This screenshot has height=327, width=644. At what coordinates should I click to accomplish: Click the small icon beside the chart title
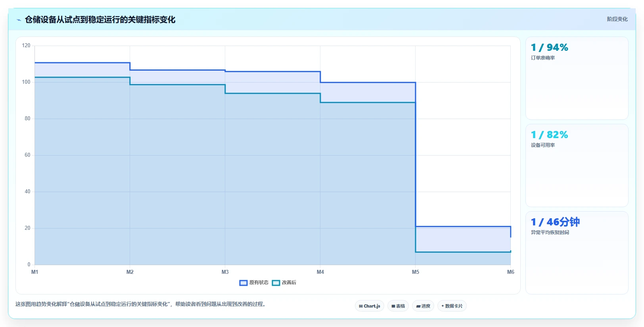[x=19, y=20]
